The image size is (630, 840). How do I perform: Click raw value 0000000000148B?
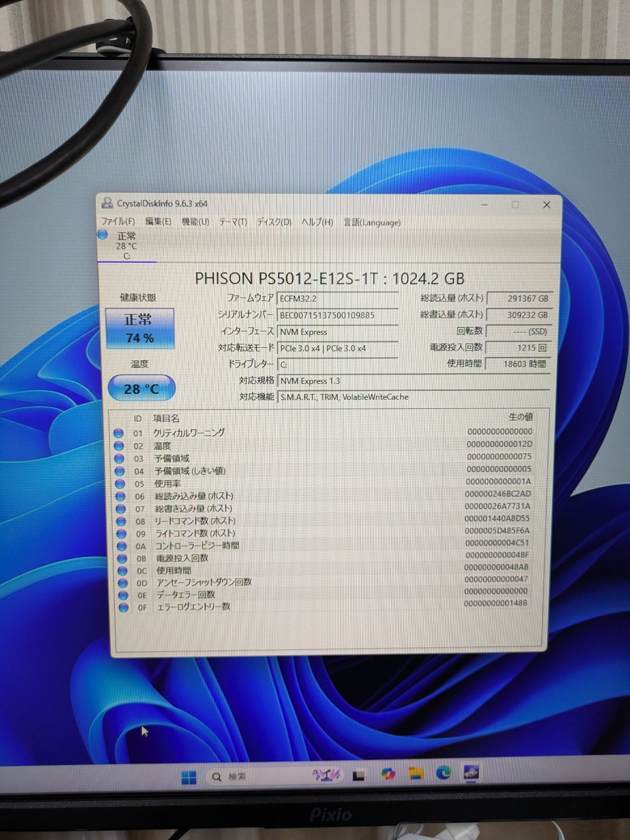click(496, 603)
